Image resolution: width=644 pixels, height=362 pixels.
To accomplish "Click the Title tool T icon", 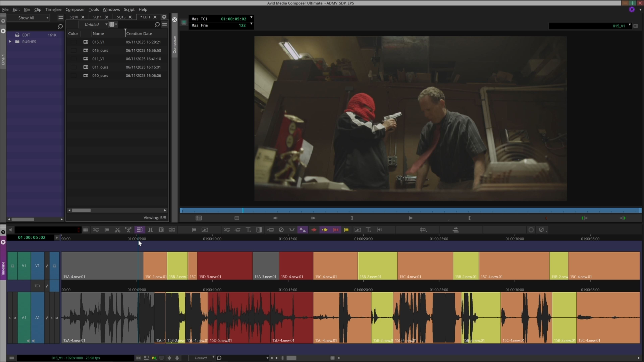I will [248, 230].
